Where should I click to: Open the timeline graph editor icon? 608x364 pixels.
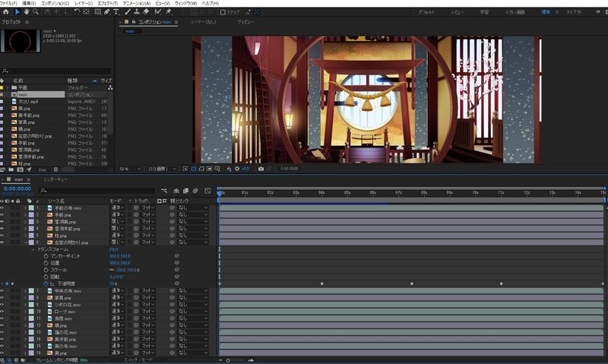tap(207, 191)
